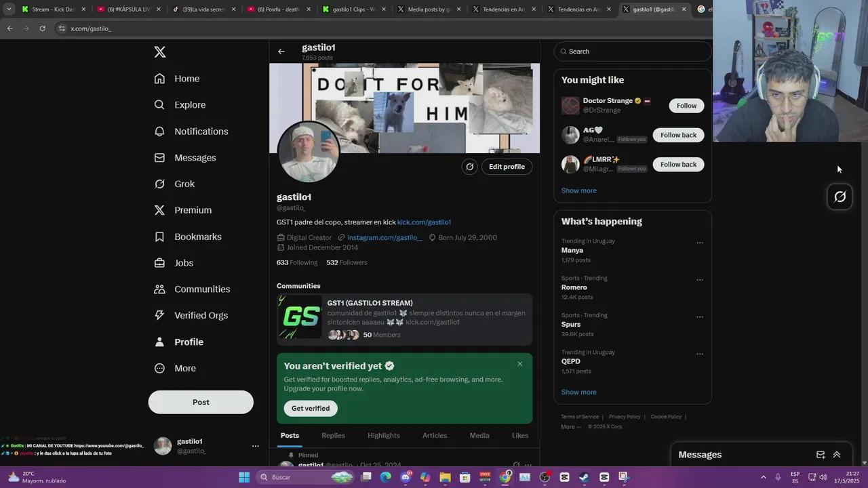The width and height of the screenshot is (868, 488).
Task: Select the Posts tab
Action: pos(290,436)
